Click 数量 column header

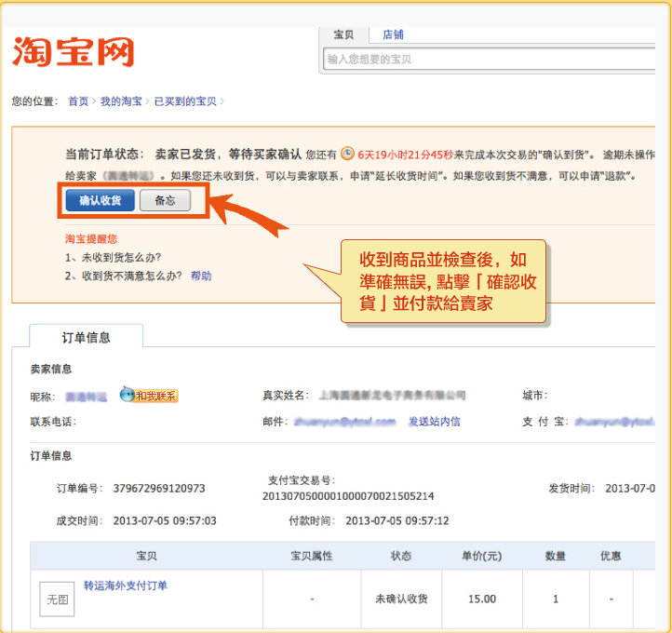point(556,556)
